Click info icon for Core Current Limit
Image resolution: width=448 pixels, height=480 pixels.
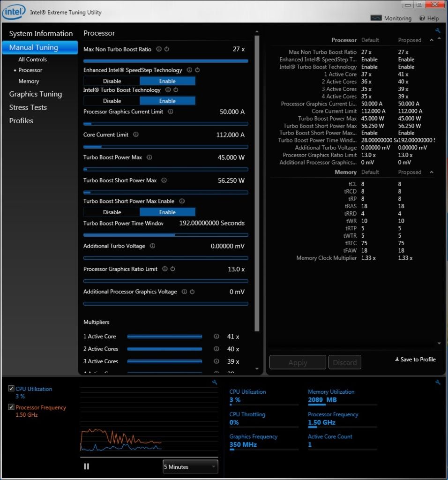(136, 135)
